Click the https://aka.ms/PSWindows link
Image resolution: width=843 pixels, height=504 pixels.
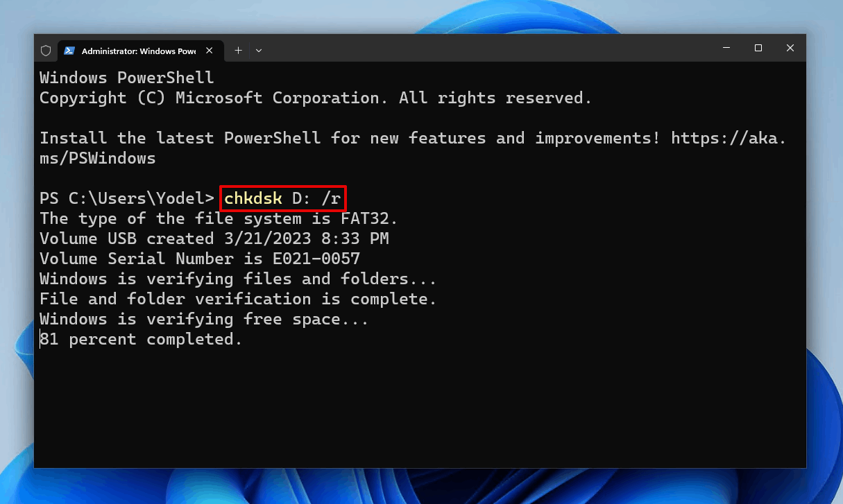tap(729, 138)
